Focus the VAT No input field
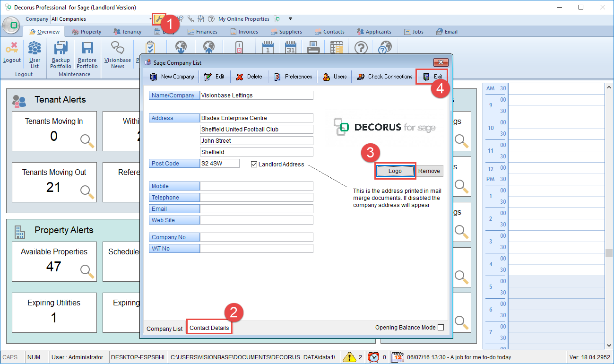Viewport: 614px width, 364px height. point(257,249)
